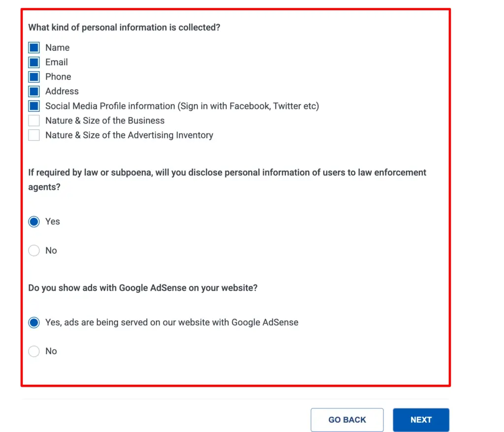Choose No for showing Google AdSense ads
The width and height of the screenshot is (504, 432).
[34, 351]
